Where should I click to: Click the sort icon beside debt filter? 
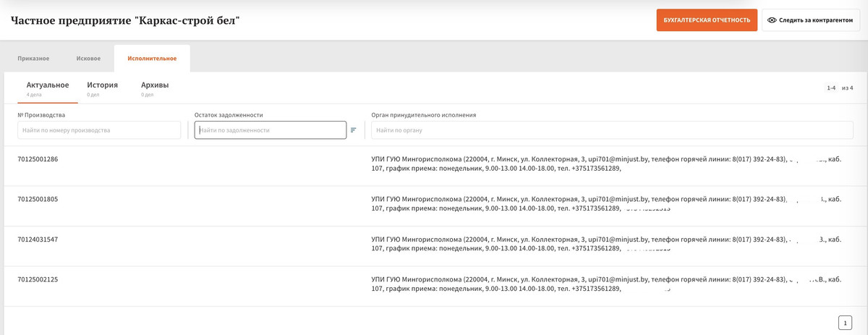pos(354,130)
